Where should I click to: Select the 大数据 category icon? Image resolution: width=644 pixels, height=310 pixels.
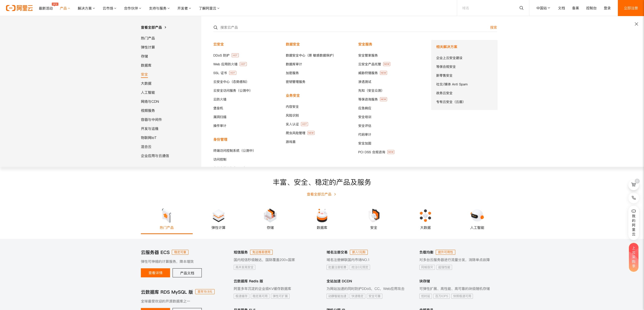[425, 216]
